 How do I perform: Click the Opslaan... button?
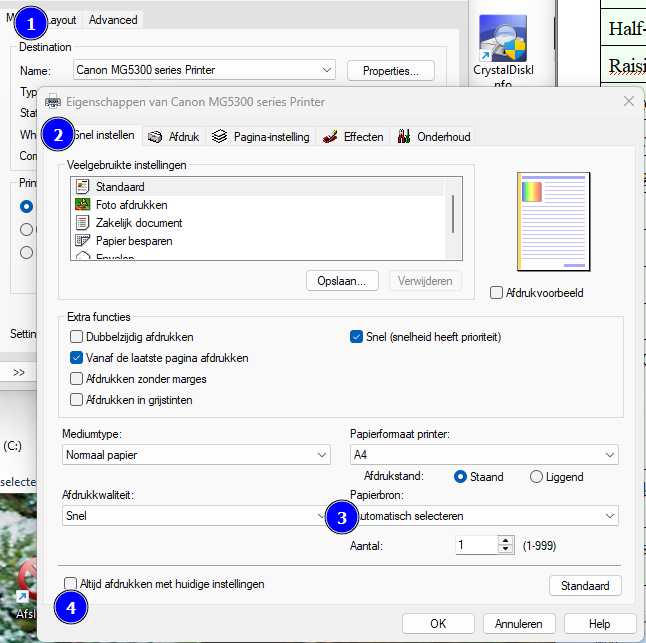tap(342, 281)
